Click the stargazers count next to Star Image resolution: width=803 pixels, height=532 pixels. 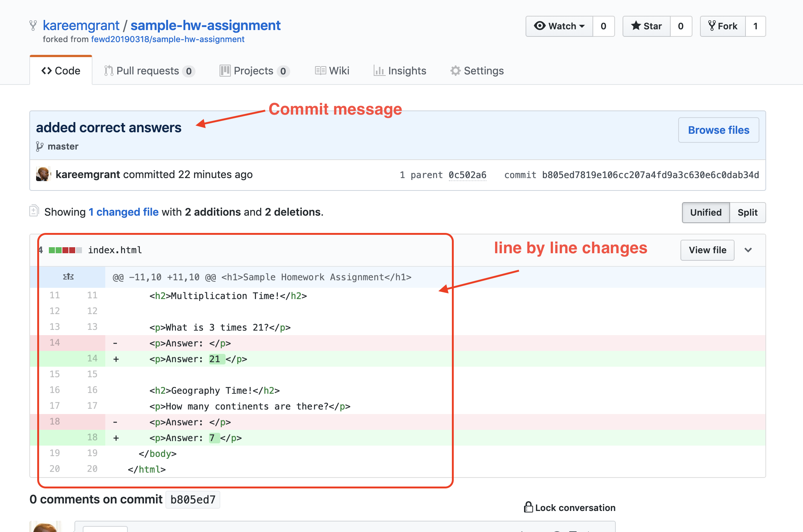tap(681, 26)
